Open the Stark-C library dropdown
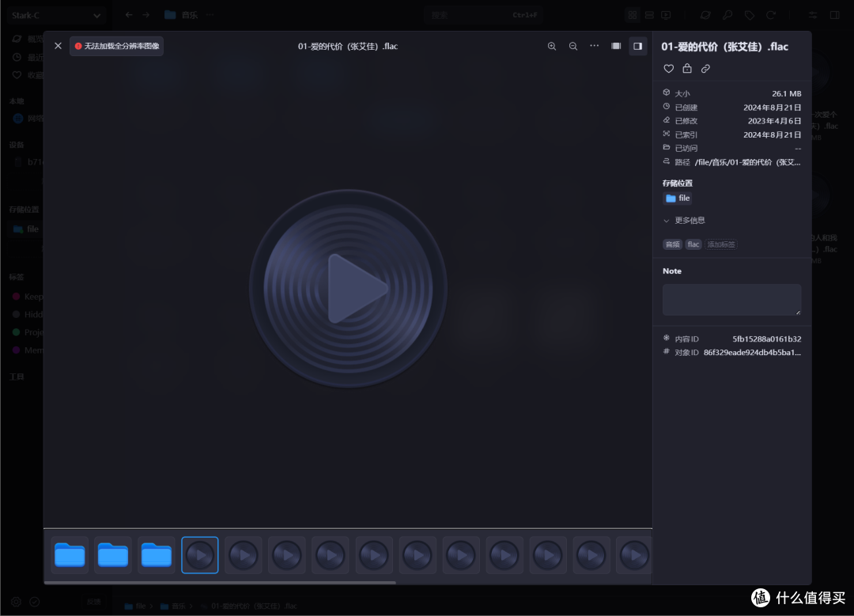The width and height of the screenshot is (854, 616). [55, 15]
